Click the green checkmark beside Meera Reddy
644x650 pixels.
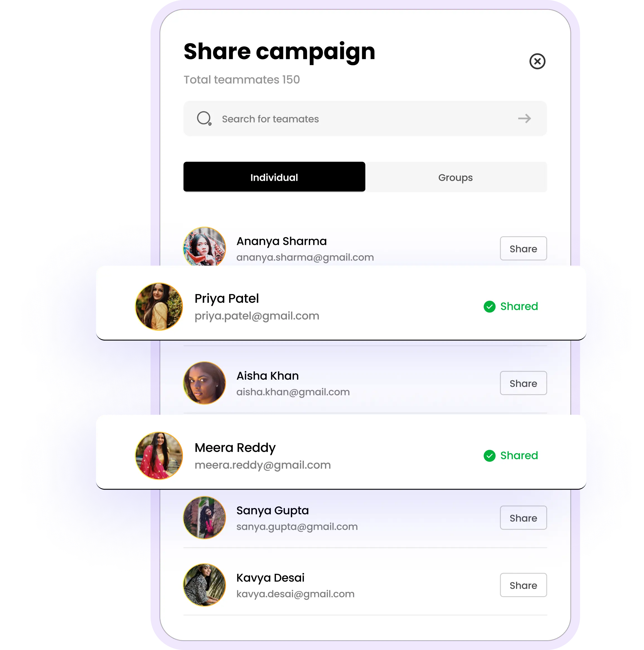point(489,456)
